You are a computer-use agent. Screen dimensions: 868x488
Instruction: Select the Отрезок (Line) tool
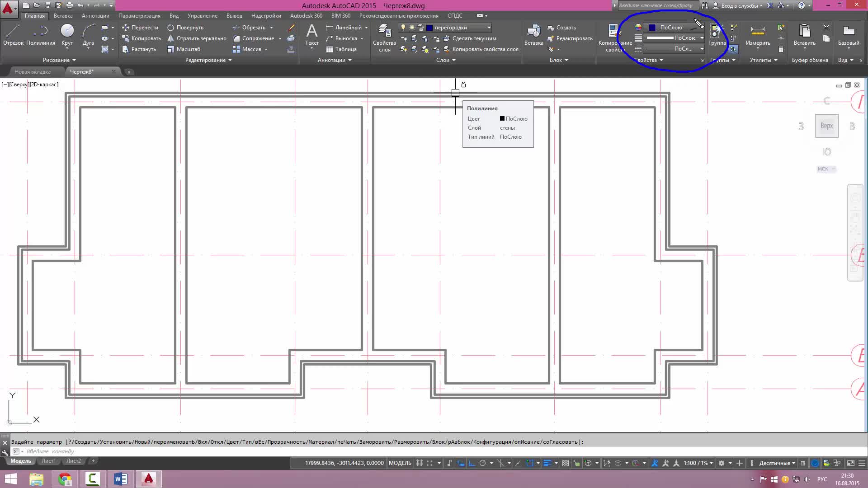pos(13,35)
